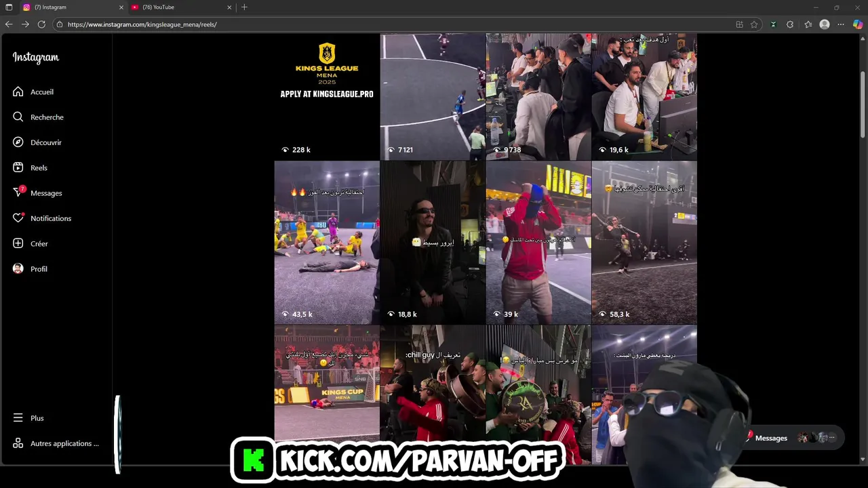View site information lock icon
The image size is (868, 488).
(60, 24)
